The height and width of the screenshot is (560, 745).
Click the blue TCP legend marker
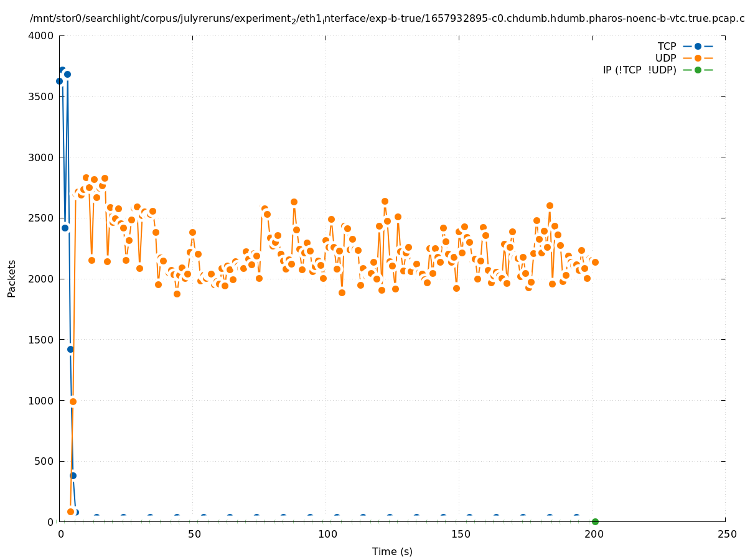click(x=698, y=46)
